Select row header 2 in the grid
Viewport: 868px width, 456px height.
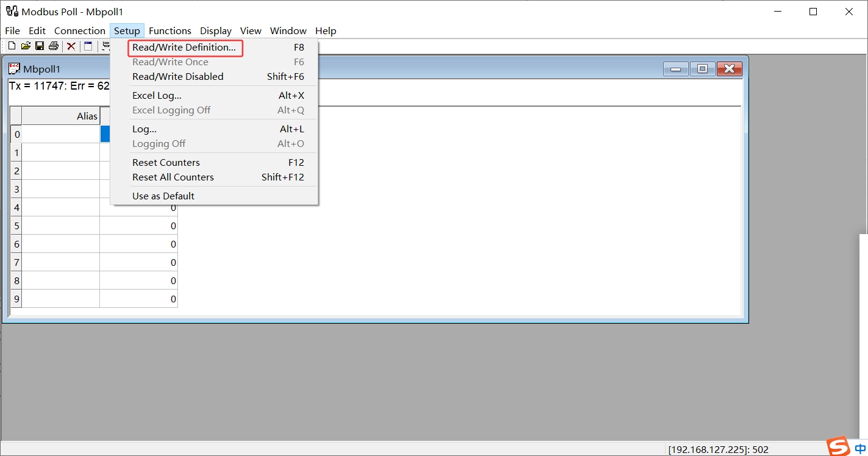pos(16,171)
